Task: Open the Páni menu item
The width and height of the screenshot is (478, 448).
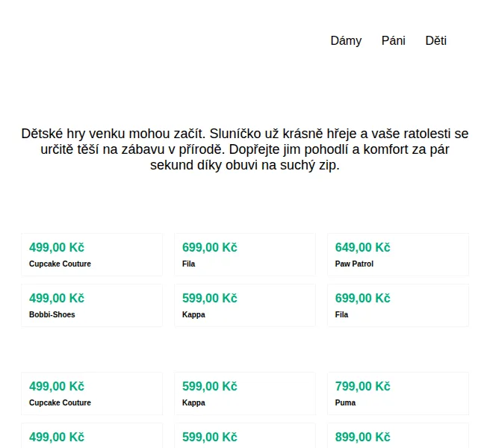Action: pos(394,41)
